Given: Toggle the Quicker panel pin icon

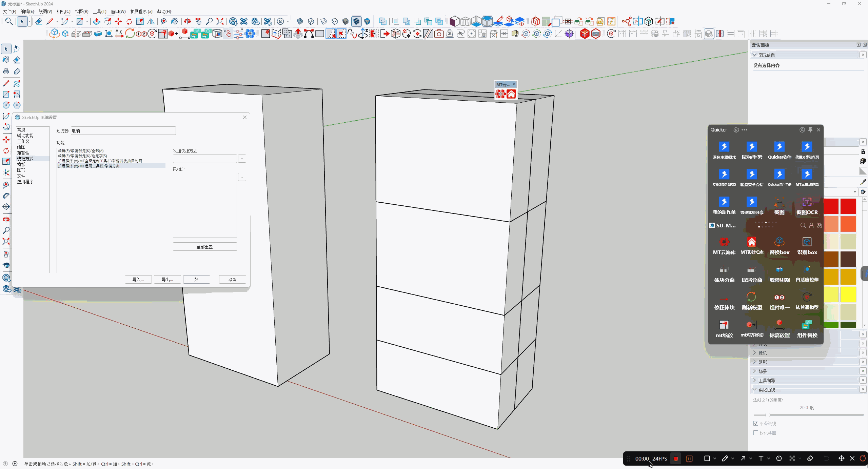Looking at the screenshot, I should tap(810, 130).
